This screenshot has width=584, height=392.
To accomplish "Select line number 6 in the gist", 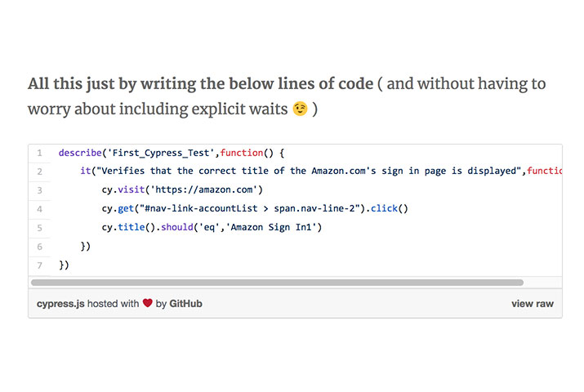I will pos(39,247).
